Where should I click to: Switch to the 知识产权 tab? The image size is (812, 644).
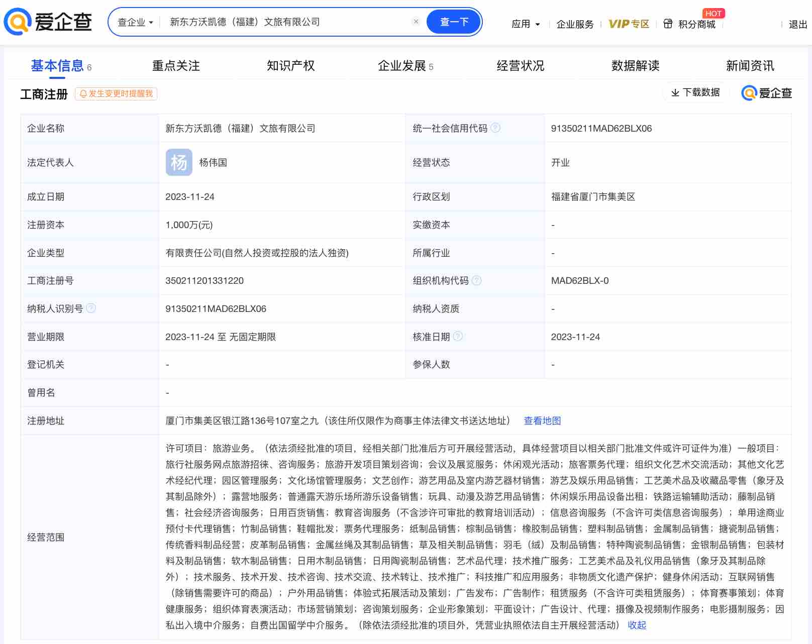click(x=290, y=66)
